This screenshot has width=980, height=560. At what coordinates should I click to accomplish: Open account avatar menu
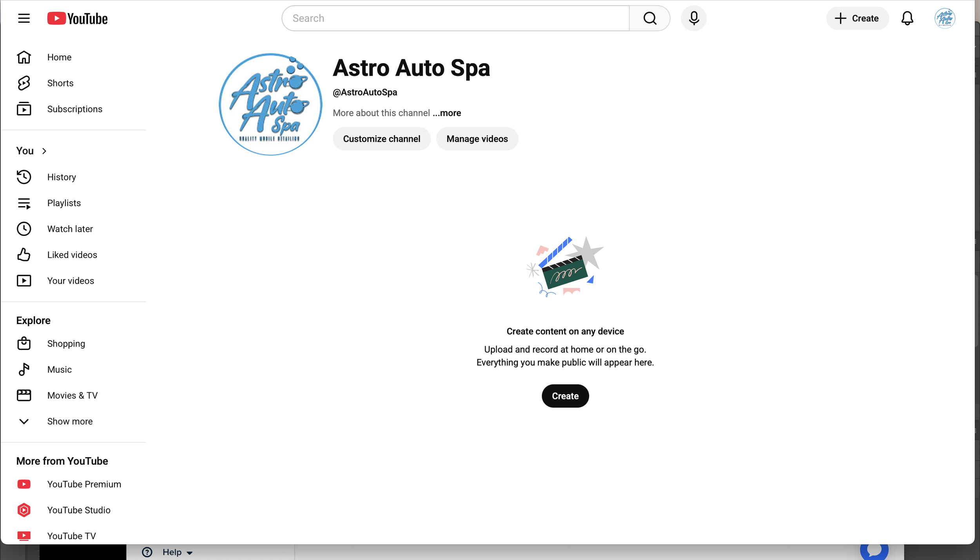pos(945,18)
